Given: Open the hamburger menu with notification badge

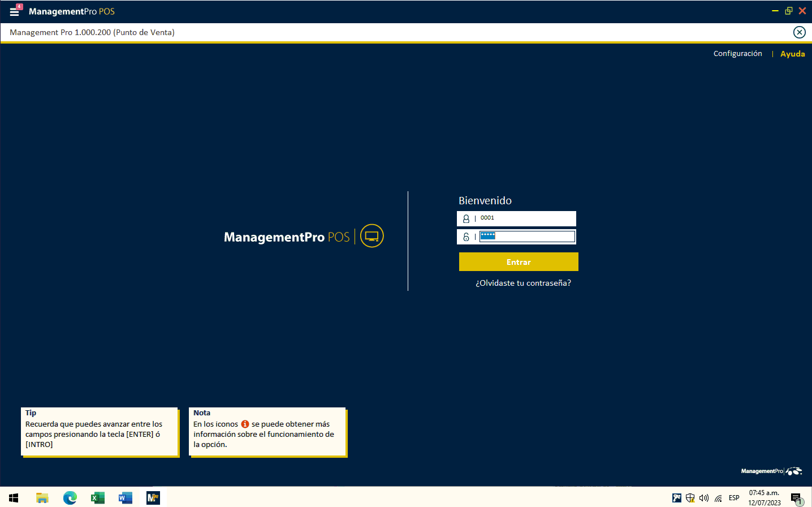Looking at the screenshot, I should pos(15,11).
